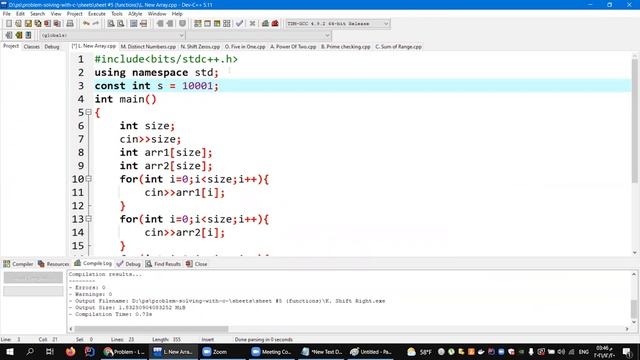Image resolution: width=640 pixels, height=360 pixels.
Task: Open the Untitled - Paint taskbar item
Action: click(x=371, y=351)
